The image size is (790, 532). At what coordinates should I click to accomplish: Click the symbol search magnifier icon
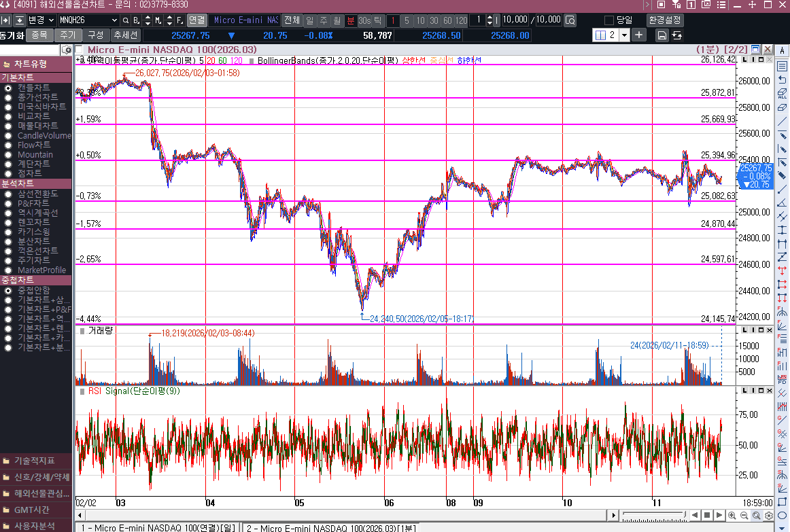pos(126,20)
